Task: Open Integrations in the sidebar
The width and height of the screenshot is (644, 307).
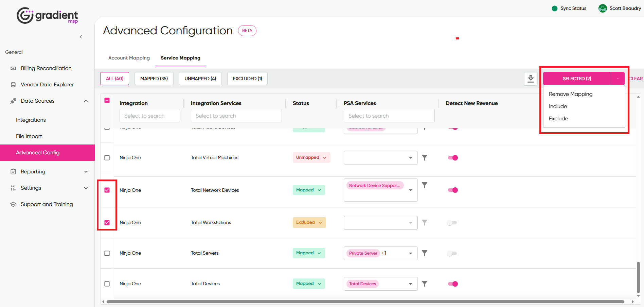Action: pyautogui.click(x=31, y=120)
